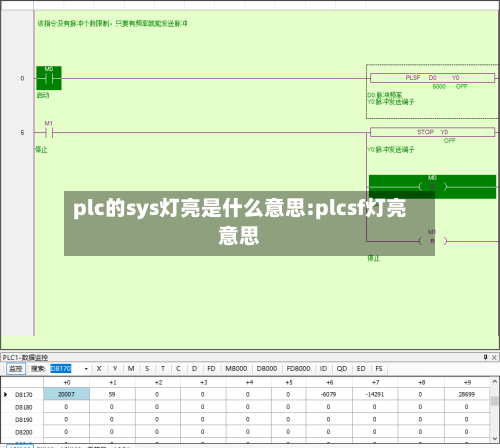The height and width of the screenshot is (448, 500).
Task: Click the data table vertical scrollbar thumb
Action: (x=495, y=401)
